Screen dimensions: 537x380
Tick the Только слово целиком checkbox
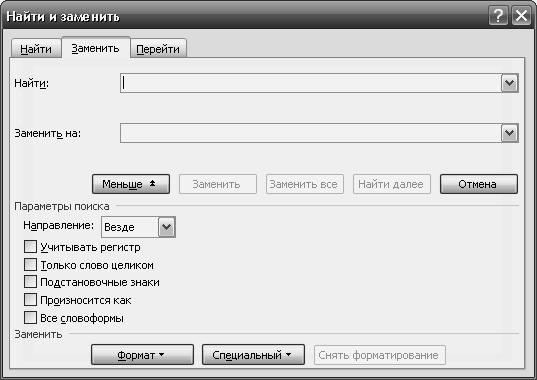pyautogui.click(x=30, y=265)
